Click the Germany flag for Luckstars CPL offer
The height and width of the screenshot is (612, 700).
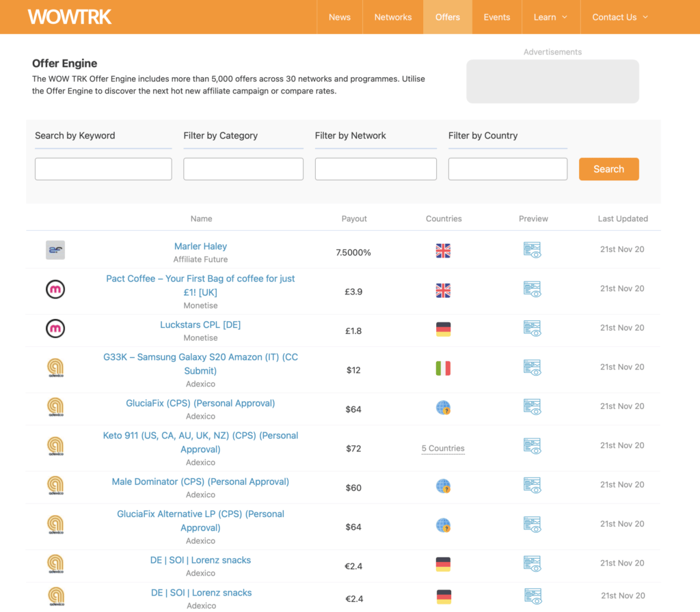tap(443, 329)
